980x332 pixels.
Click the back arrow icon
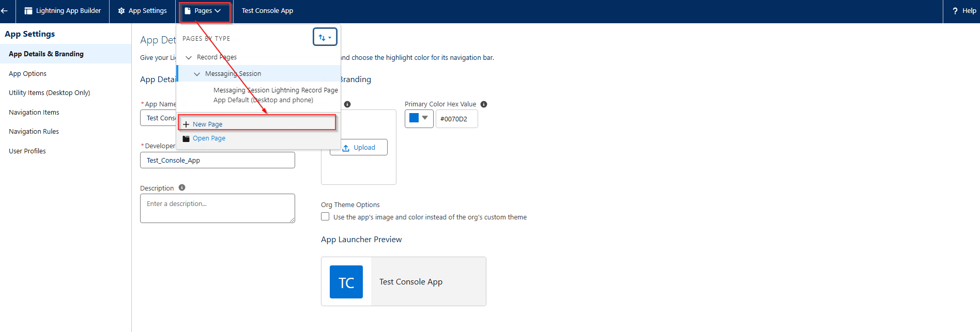tap(5, 11)
